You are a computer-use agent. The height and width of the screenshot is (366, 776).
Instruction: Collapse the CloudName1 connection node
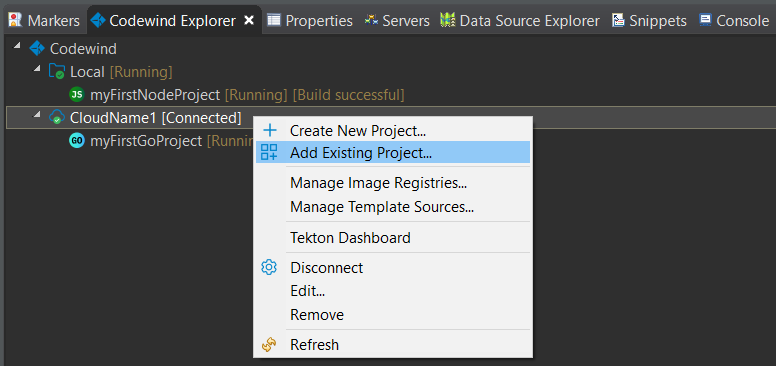click(x=38, y=115)
